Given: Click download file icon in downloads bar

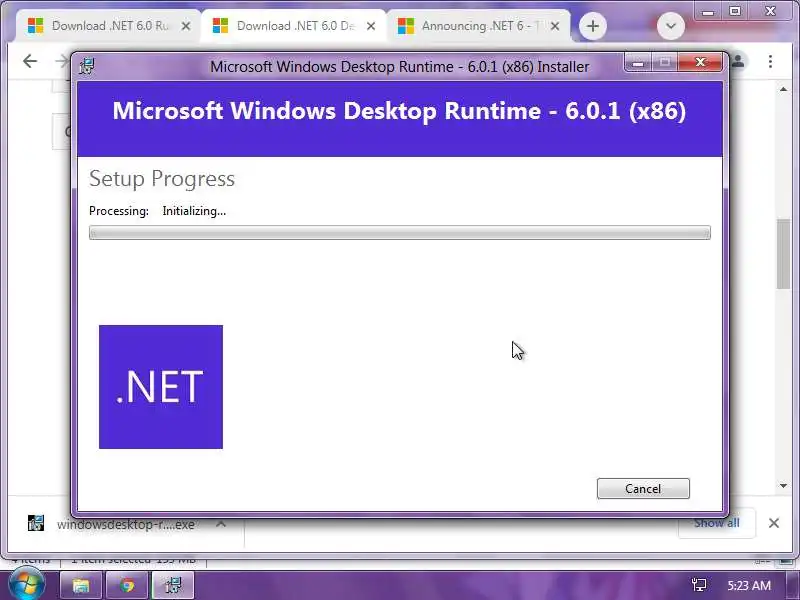Looking at the screenshot, I should click(36, 523).
